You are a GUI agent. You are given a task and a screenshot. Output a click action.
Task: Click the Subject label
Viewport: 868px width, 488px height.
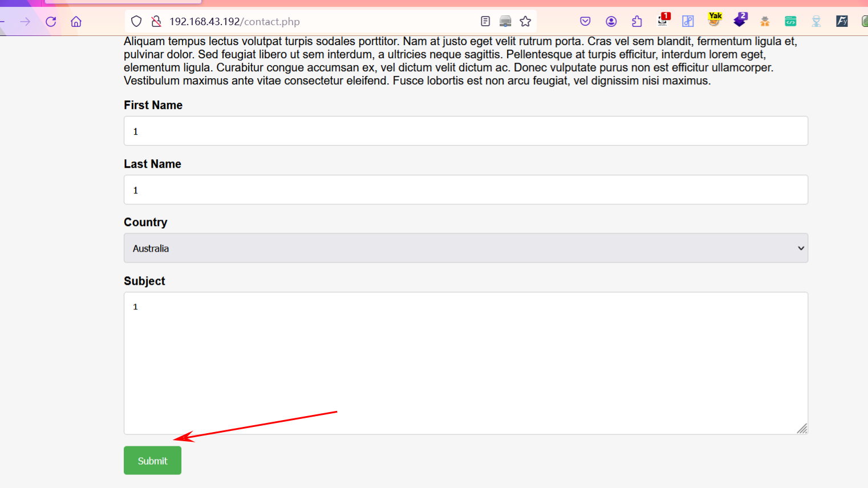(x=144, y=281)
